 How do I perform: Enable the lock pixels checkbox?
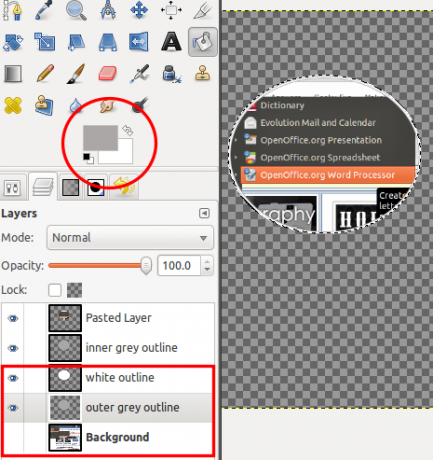pos(55,290)
